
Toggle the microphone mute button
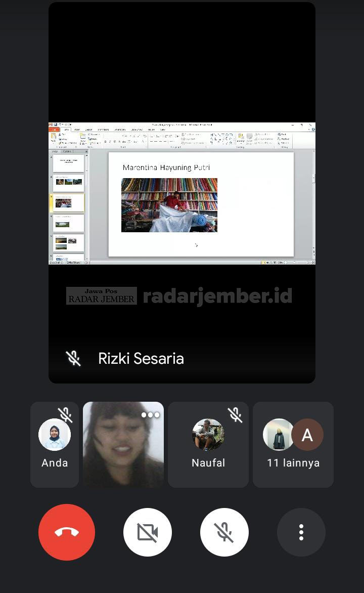coord(224,532)
